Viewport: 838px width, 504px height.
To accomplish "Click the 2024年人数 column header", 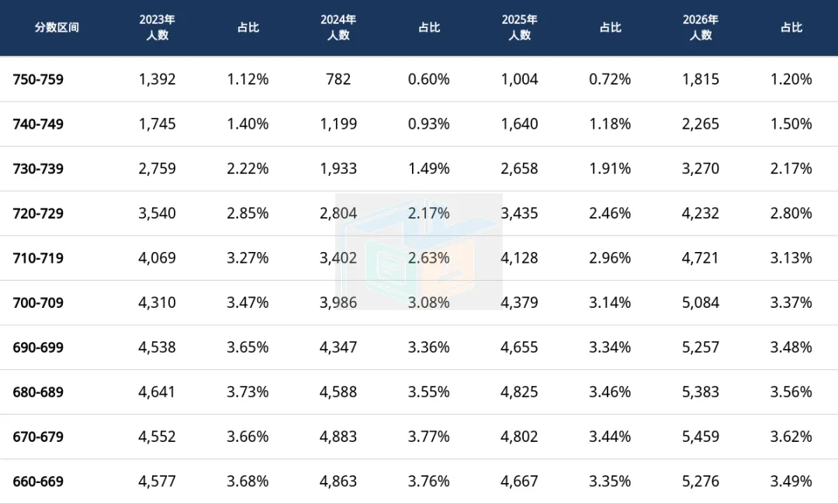I will (x=338, y=27).
